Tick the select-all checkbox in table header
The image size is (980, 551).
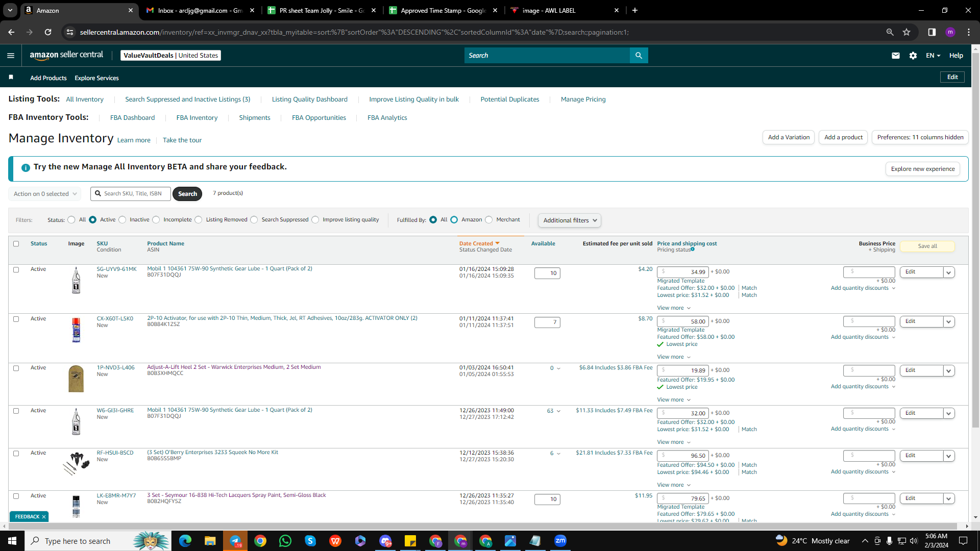(16, 244)
